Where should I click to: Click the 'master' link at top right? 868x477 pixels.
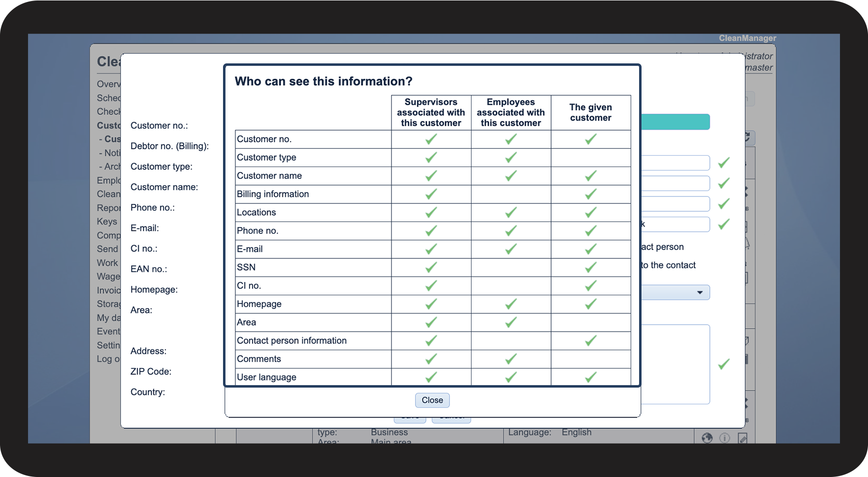tap(759, 68)
